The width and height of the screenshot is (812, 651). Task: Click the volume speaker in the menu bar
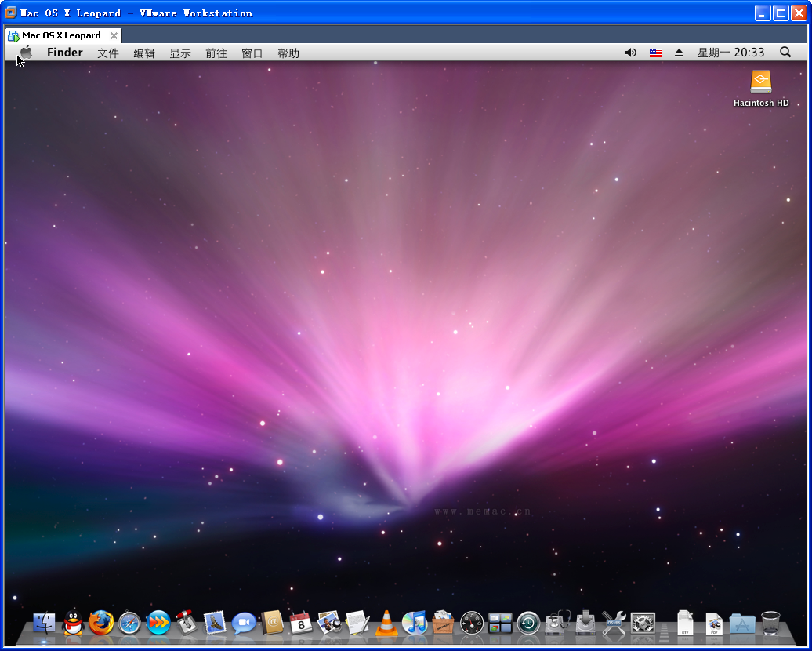coord(630,53)
